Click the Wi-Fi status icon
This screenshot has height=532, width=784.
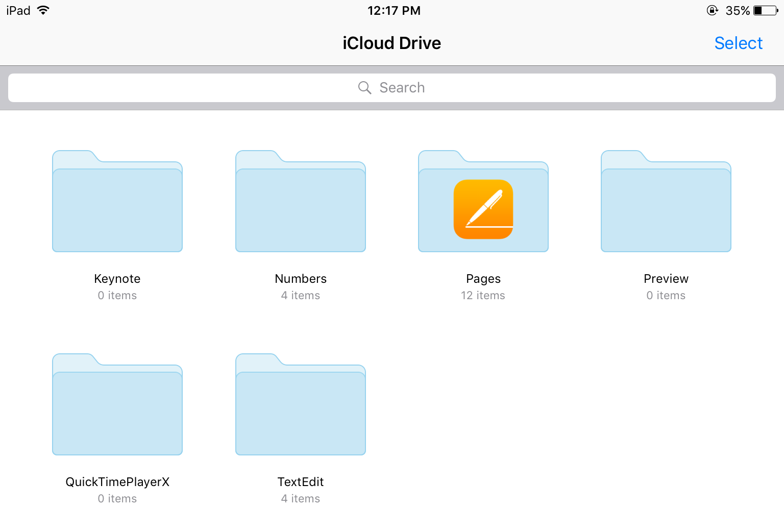43,10
